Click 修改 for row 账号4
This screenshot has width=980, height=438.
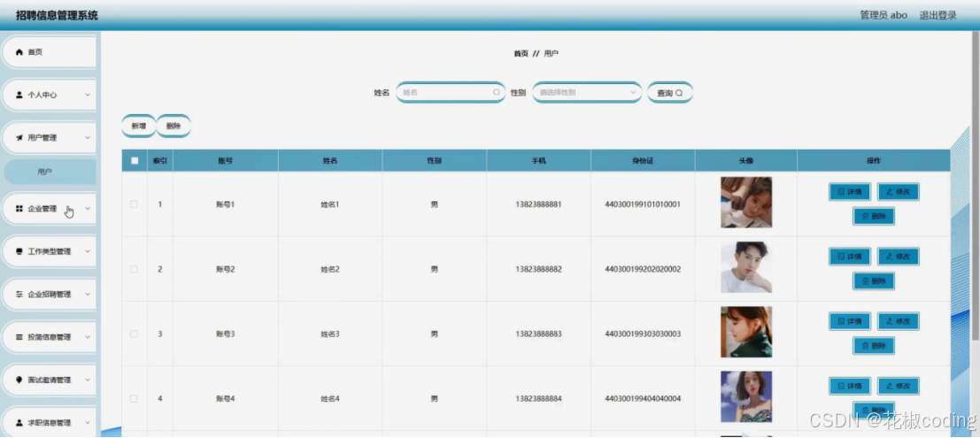(x=899, y=386)
